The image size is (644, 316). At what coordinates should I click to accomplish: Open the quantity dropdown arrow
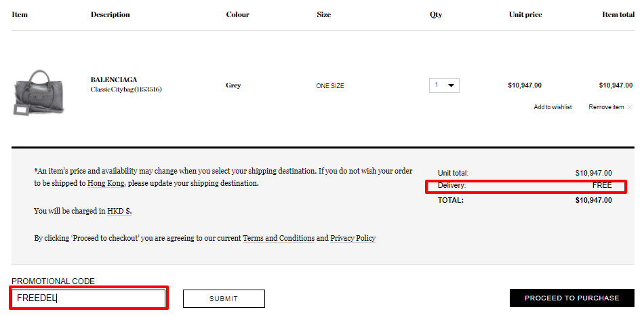451,85
